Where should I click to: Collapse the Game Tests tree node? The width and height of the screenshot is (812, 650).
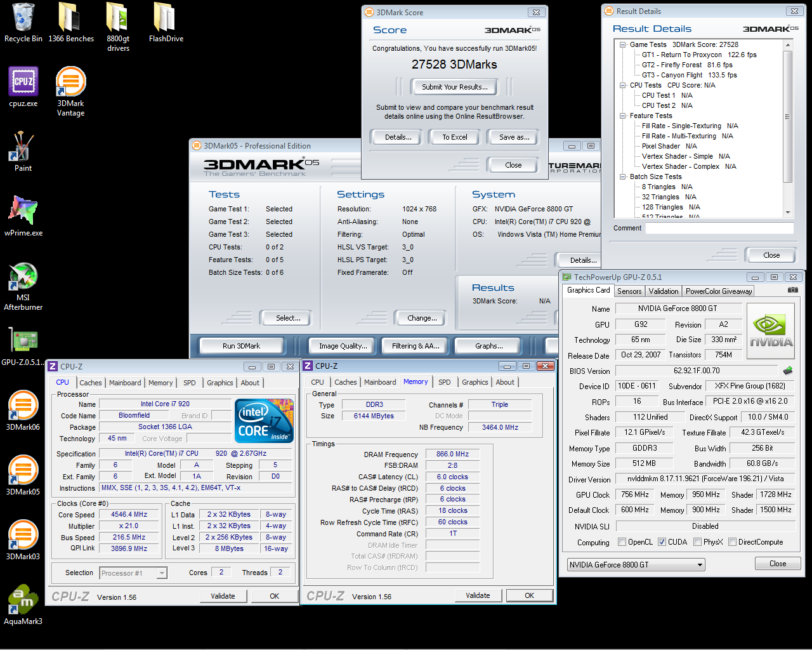tap(623, 44)
